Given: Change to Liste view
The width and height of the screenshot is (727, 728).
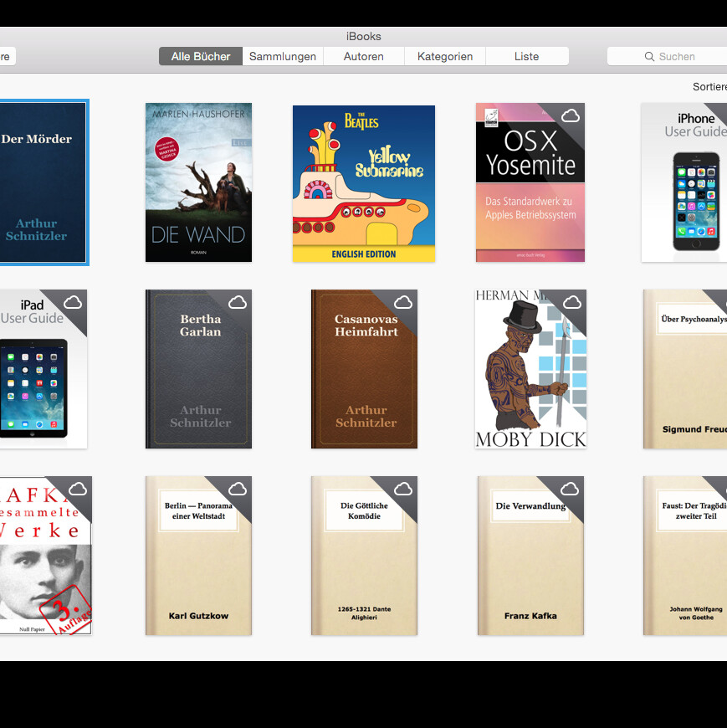Looking at the screenshot, I should pyautogui.click(x=526, y=56).
